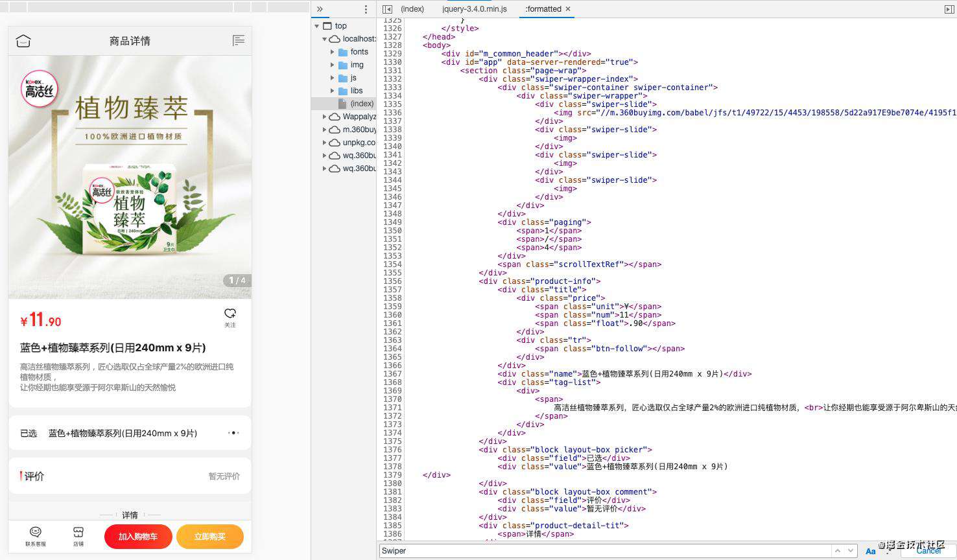Click the (index) document file icon

[342, 104]
